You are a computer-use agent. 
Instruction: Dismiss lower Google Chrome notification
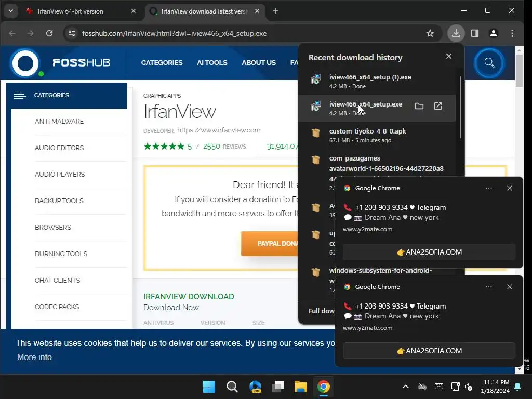click(x=510, y=287)
